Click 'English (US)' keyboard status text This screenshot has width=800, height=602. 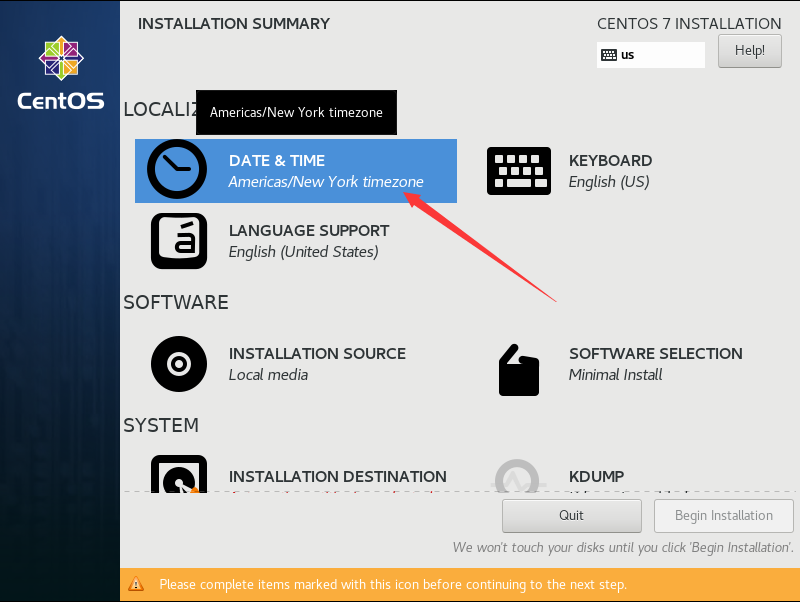[x=609, y=182]
